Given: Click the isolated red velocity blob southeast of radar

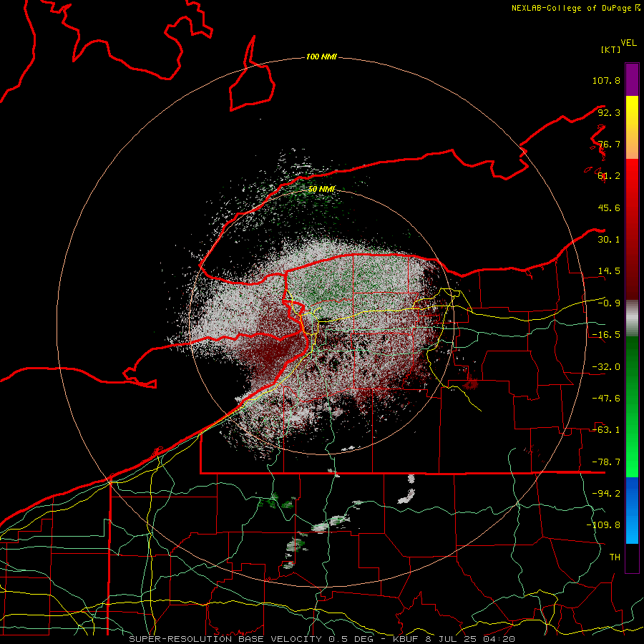Looking at the screenshot, I should point(471,384).
